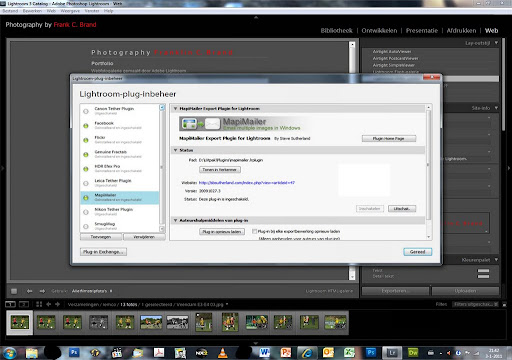Image resolution: width=512 pixels, height=360 pixels.
Task: Click the grid view icon in filmstrip bar
Action: click(39, 304)
